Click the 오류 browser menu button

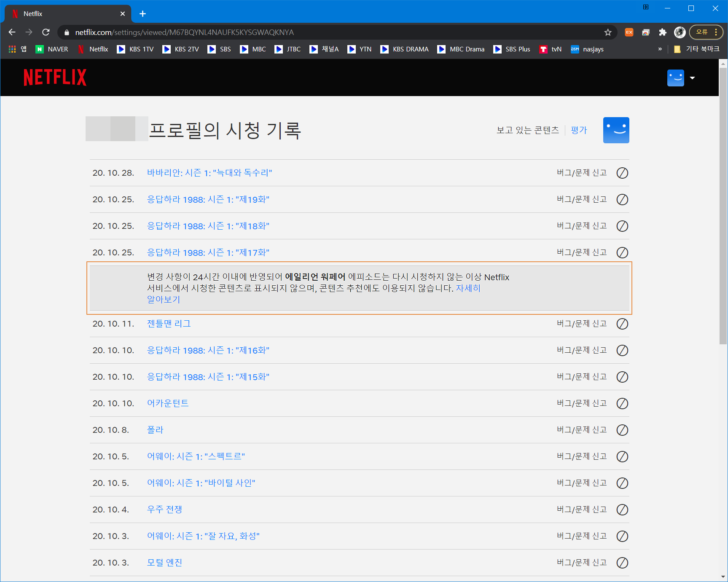coord(706,32)
